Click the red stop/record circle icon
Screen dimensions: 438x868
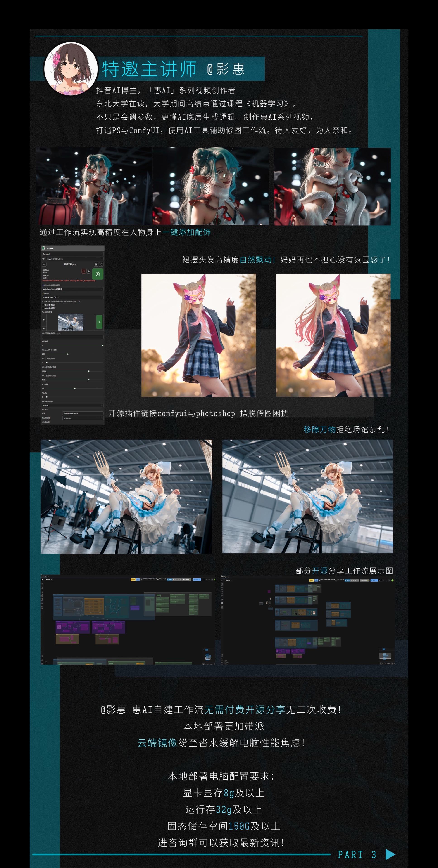tap(83, 271)
